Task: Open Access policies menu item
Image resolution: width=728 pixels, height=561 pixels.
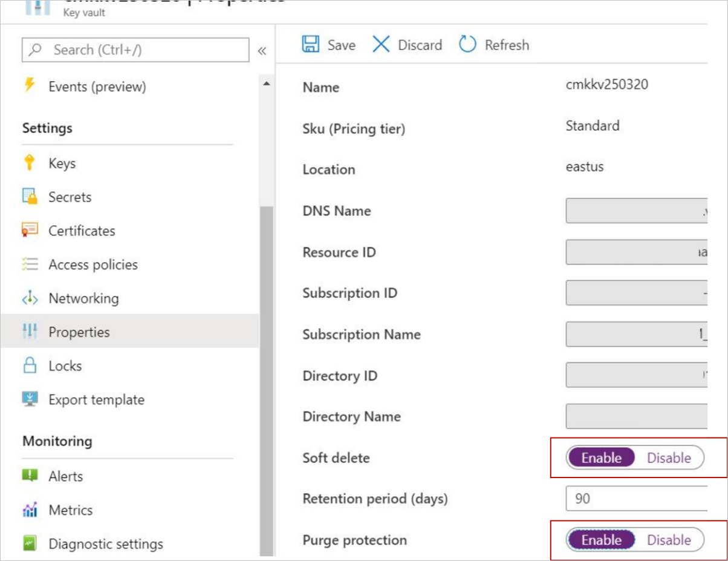Action: pos(93,264)
